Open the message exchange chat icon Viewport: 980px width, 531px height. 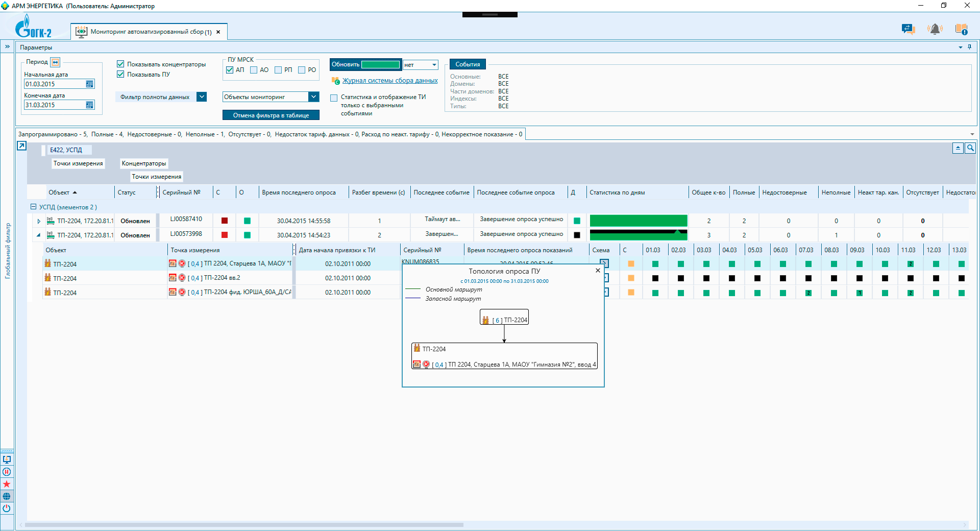coord(908,30)
